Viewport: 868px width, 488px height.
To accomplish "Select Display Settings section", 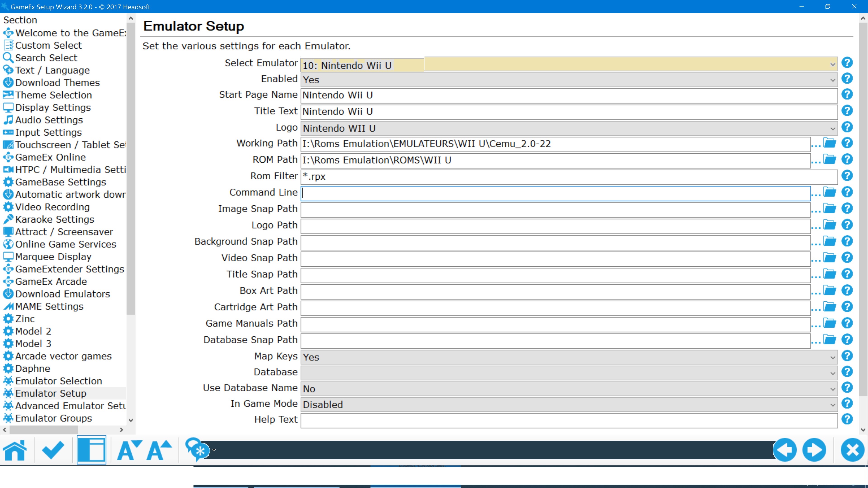I will click(x=53, y=108).
